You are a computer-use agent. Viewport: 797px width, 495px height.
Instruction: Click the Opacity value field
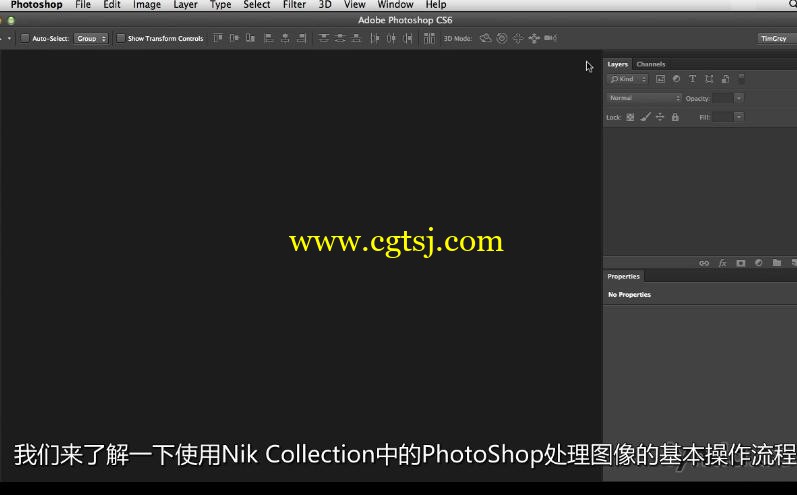(722, 98)
